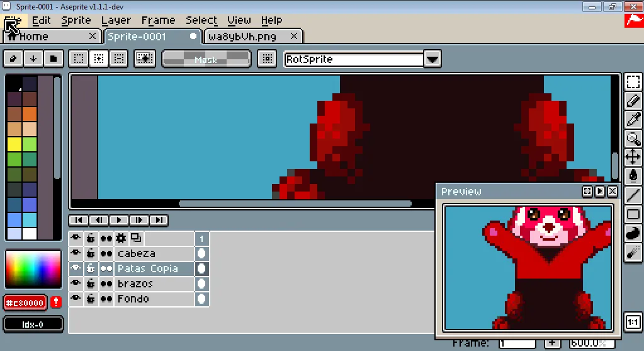Viewport: 644px width, 351px height.
Task: Jump to last frame
Action: click(x=159, y=220)
